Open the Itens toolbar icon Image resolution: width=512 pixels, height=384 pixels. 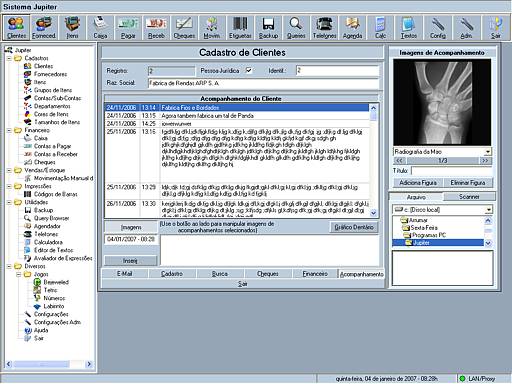coord(72,27)
